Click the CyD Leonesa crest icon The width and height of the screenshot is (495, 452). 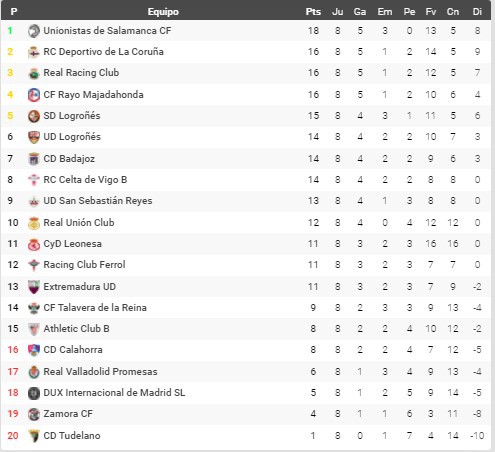(34, 244)
